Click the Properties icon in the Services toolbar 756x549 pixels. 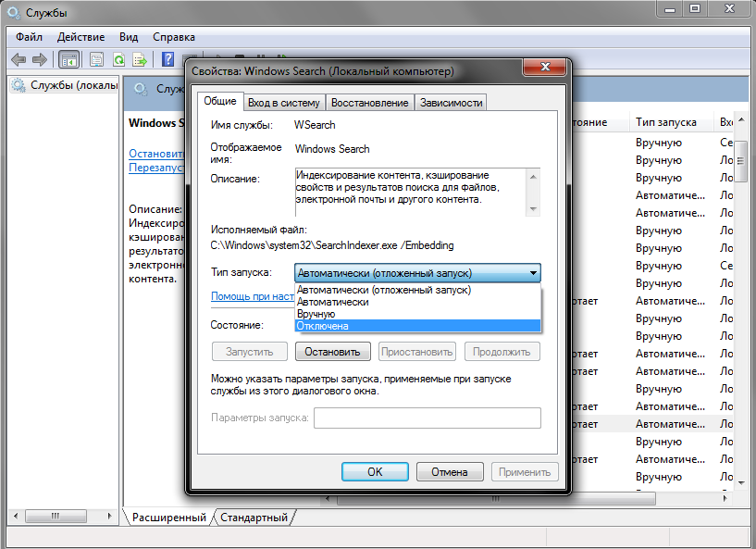(96, 60)
